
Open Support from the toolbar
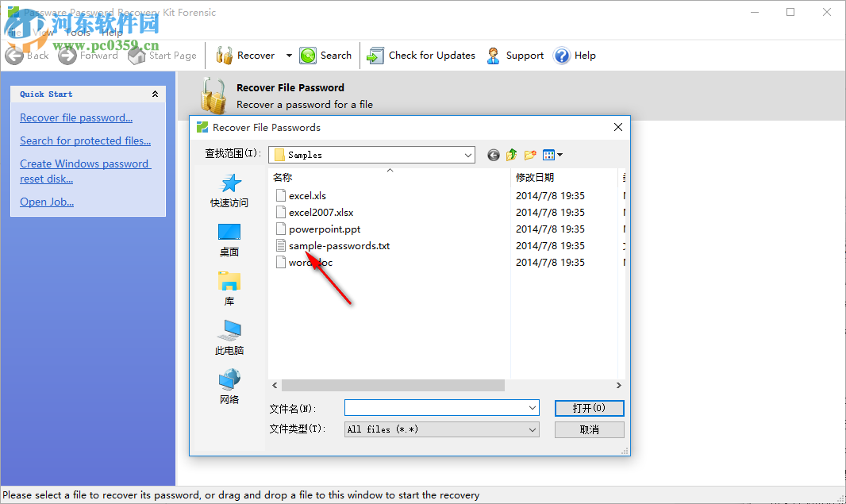(x=515, y=55)
